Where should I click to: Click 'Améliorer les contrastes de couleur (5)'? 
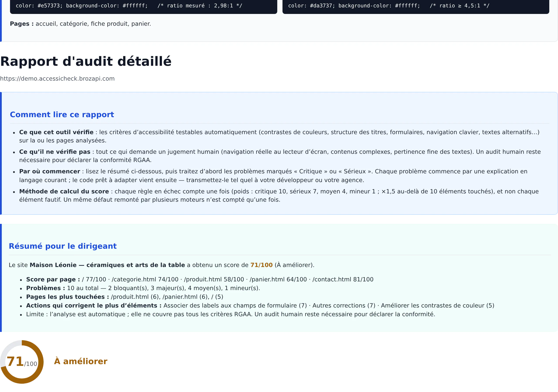pyautogui.click(x=437, y=306)
